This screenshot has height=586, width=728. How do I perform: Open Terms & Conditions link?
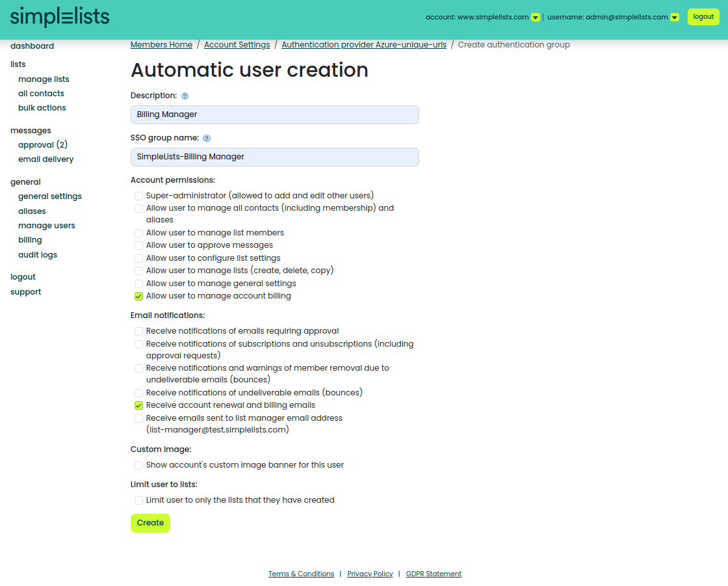(302, 574)
